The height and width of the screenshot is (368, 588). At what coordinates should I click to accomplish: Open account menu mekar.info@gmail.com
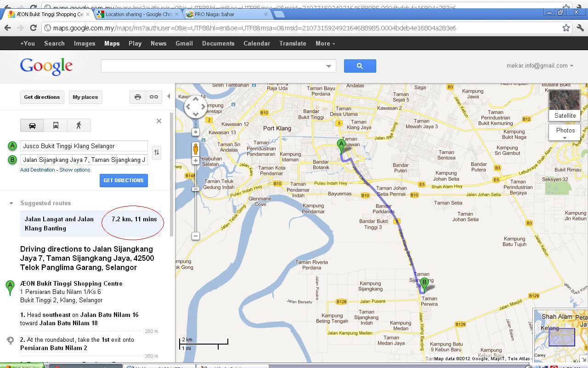(540, 66)
